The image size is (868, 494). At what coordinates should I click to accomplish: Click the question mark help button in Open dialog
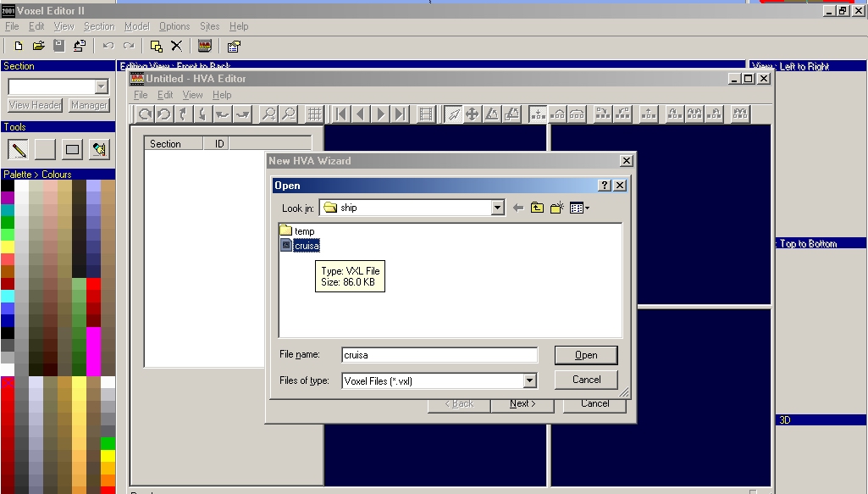[605, 186]
